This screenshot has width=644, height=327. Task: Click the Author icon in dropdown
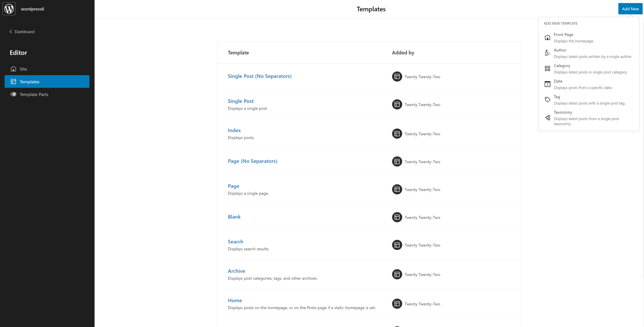coord(547,53)
